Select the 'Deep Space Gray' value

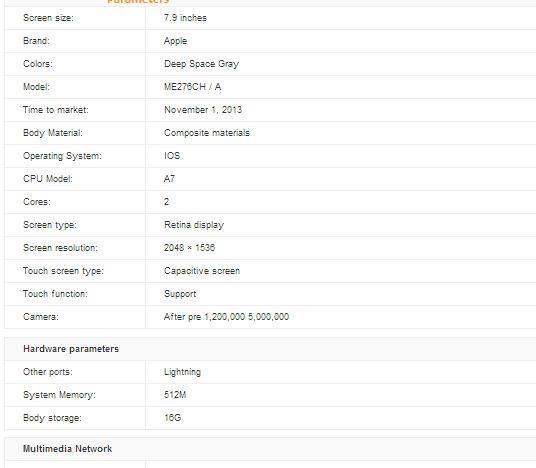(x=201, y=64)
